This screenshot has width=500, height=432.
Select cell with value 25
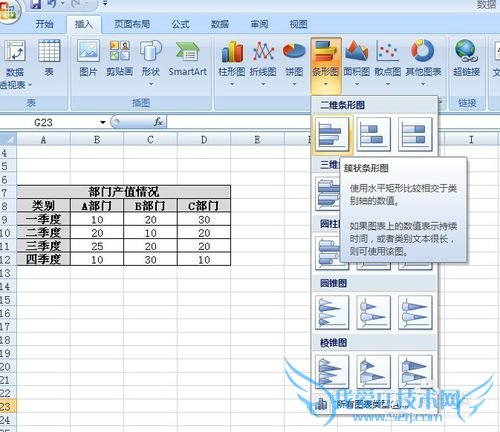[x=97, y=246]
